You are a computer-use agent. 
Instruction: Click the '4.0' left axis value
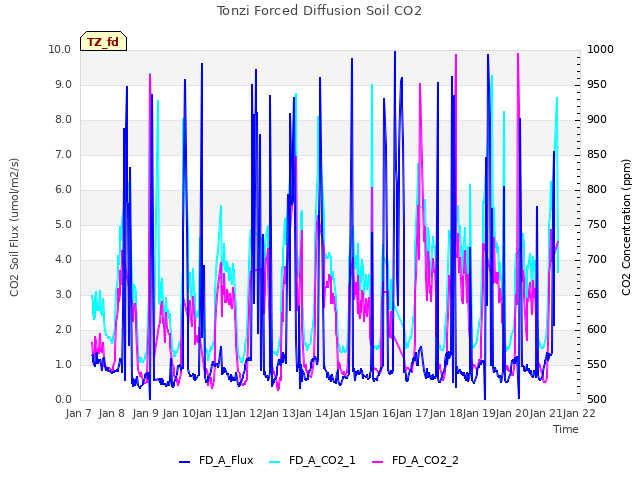coord(63,260)
